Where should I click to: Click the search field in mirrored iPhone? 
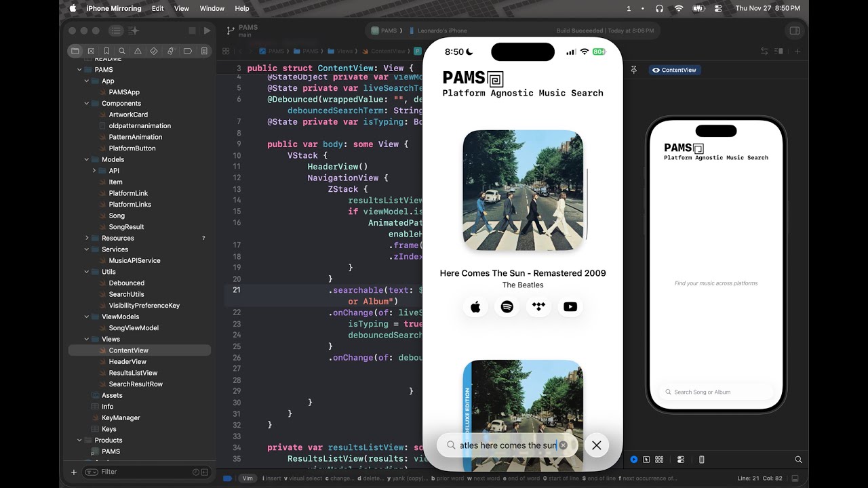point(507,445)
